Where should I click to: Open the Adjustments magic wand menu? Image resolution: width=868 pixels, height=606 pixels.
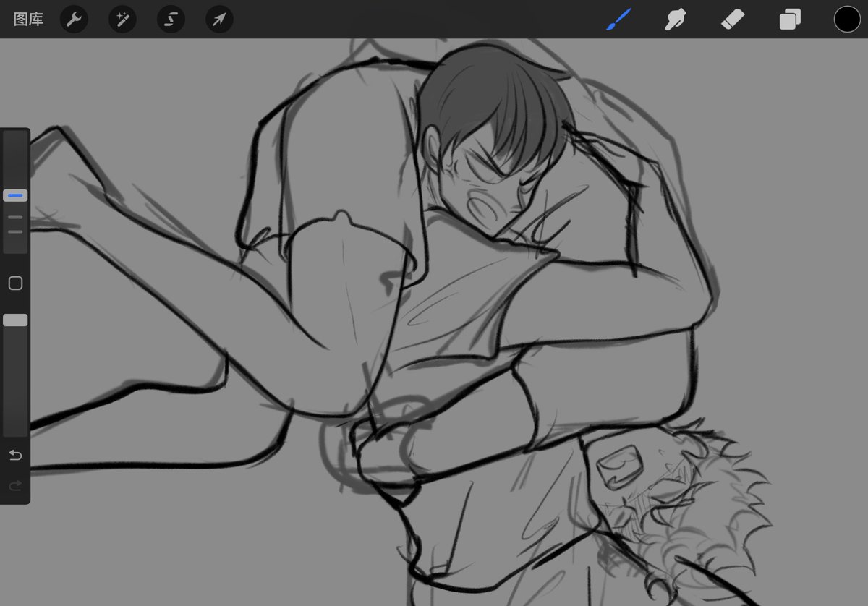click(x=122, y=20)
